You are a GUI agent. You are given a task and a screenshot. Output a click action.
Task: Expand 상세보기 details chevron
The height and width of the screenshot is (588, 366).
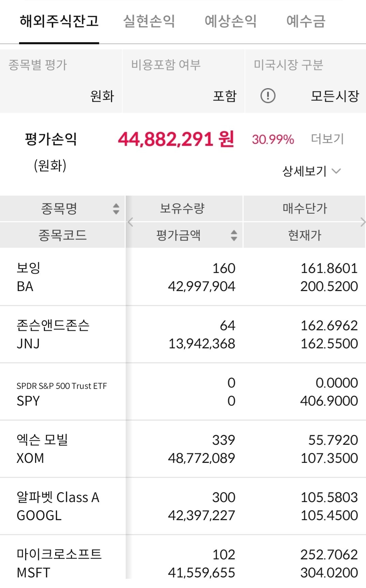pos(336,171)
